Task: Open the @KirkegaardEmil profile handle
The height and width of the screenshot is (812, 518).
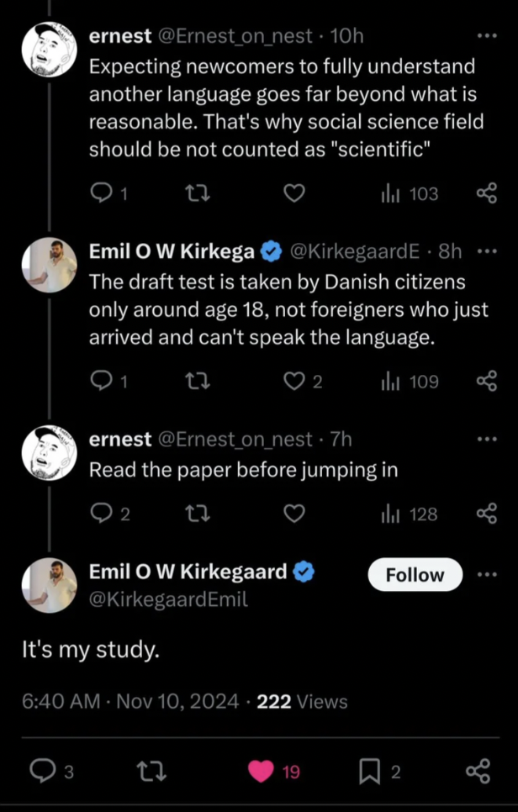Action: point(168,599)
